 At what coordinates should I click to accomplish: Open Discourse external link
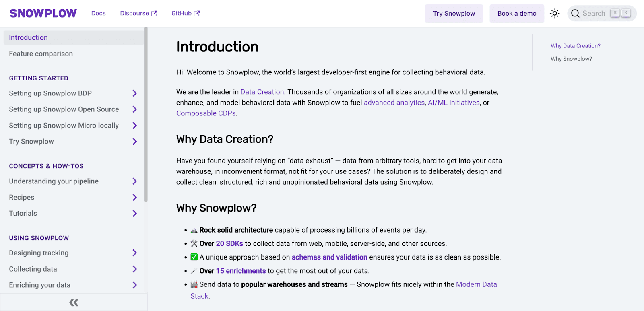138,13
